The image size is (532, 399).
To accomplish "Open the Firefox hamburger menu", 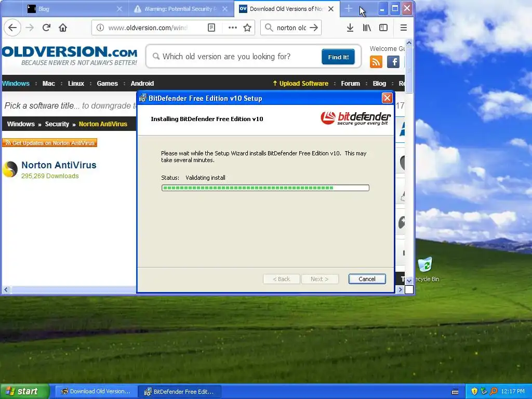I will click(x=403, y=28).
